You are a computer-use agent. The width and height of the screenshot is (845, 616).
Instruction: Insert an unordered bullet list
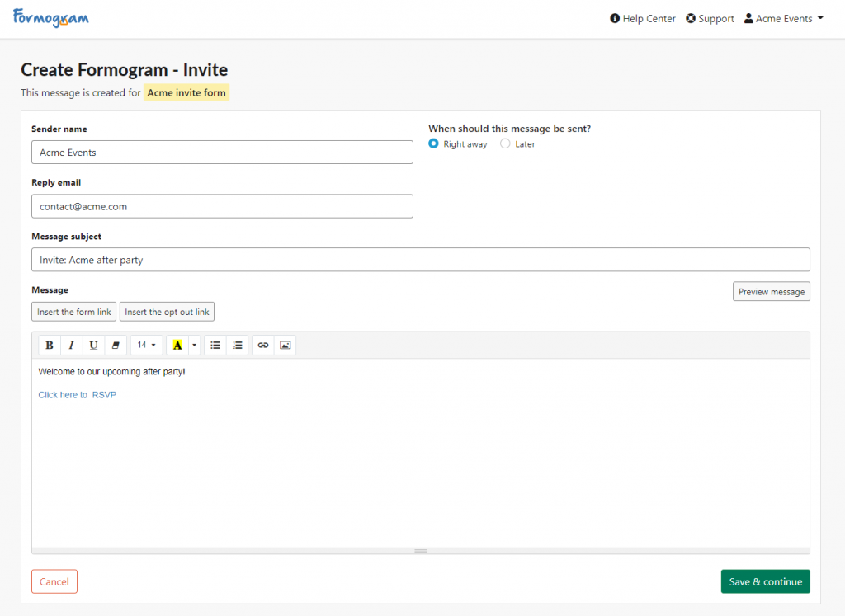215,346
